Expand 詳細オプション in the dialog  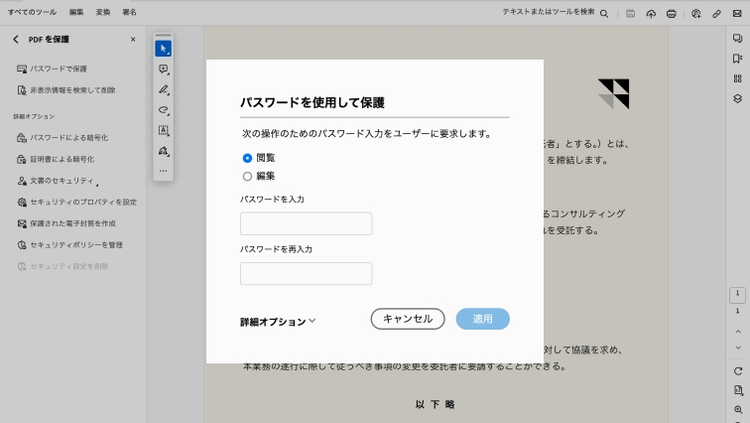278,322
